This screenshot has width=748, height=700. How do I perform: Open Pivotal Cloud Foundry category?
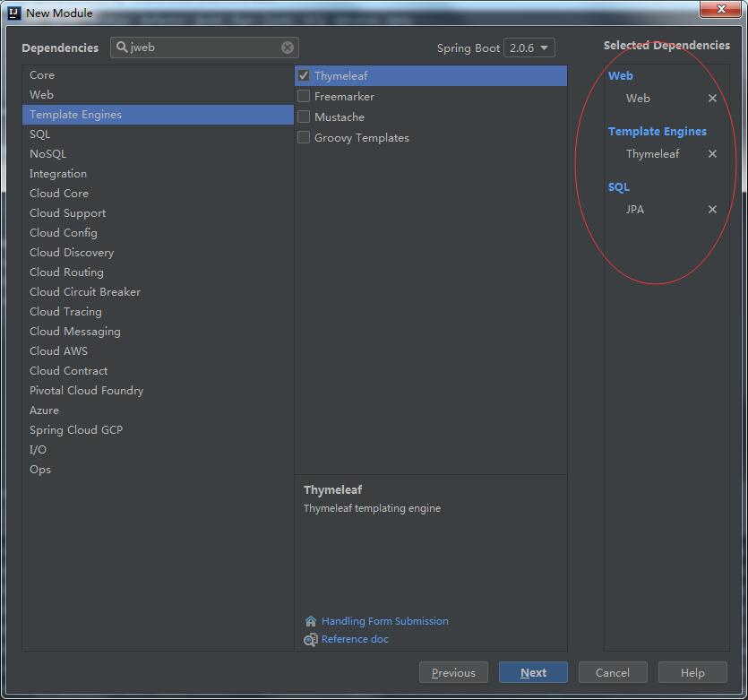point(158,390)
